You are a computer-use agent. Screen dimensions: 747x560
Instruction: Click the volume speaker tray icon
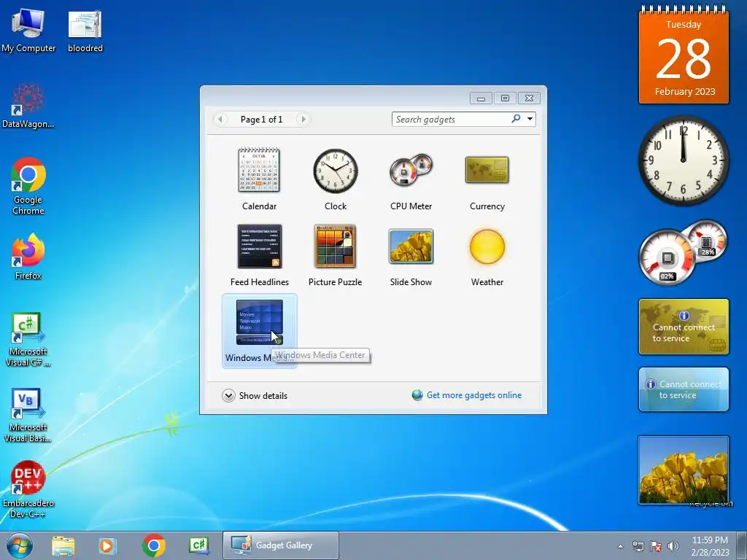[x=673, y=546]
